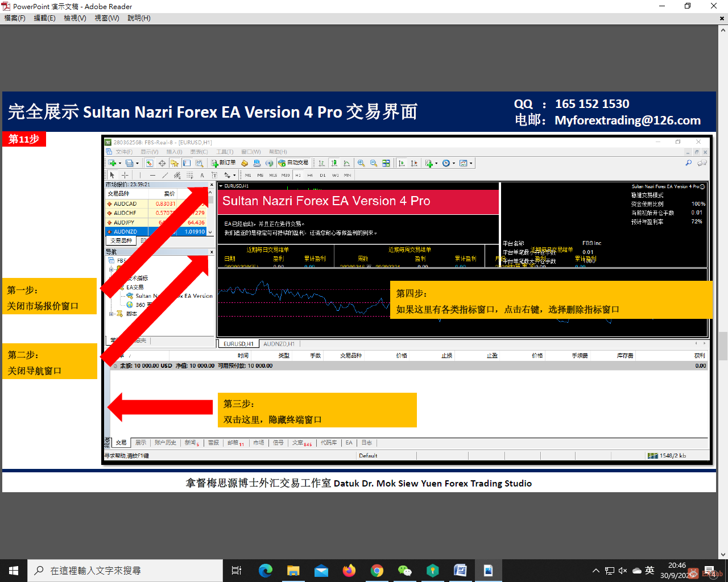Image resolution: width=728 pixels, height=582 pixels.
Task: Open the 账户历史 terminal tab in MT4
Action: [x=165, y=443]
